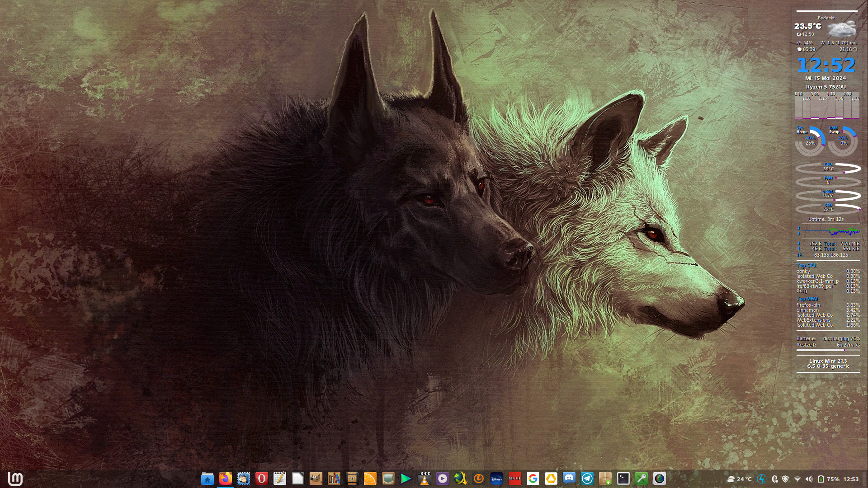Open the Disney+ launcher

[x=497, y=479]
